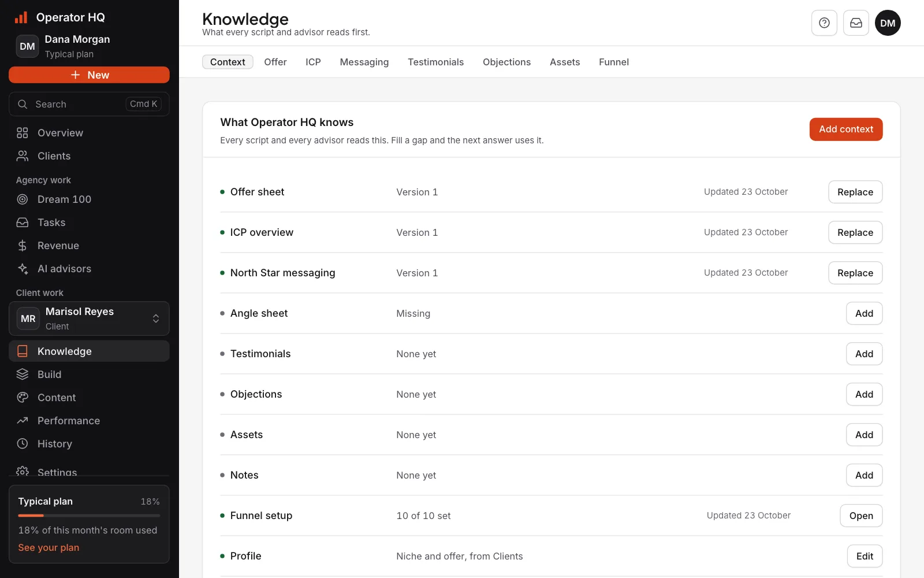This screenshot has width=924, height=578.
Task: Open Overview grid icon in sidebar
Action: 23,133
